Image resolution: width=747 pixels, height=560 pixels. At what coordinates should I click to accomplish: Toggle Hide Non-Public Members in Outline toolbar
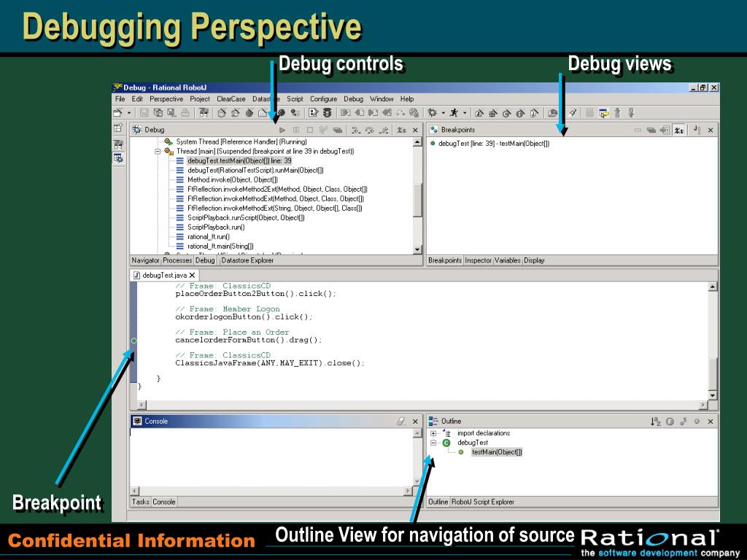[x=697, y=421]
